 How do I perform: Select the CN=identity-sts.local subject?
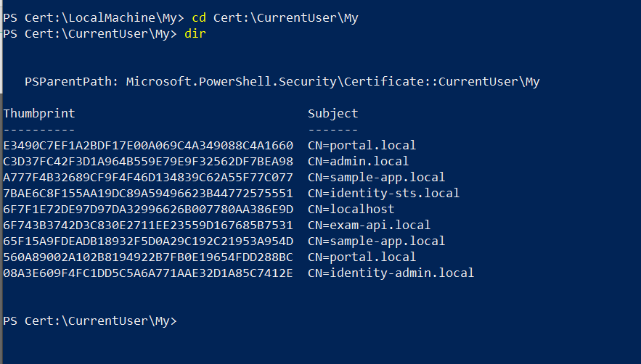pos(383,193)
